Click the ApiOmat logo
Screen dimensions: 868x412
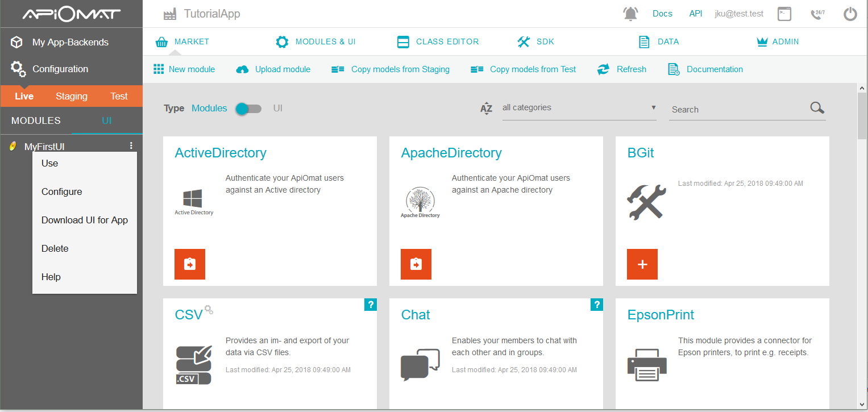[x=71, y=14]
